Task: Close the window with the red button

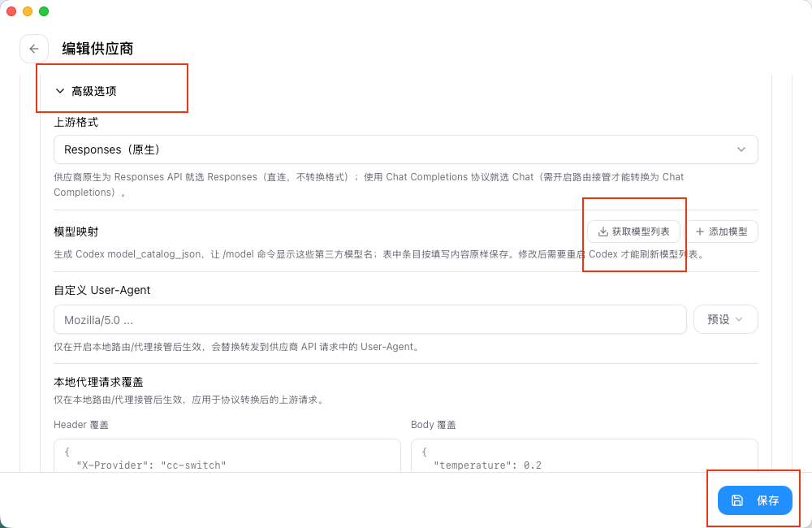Action: coord(11,11)
